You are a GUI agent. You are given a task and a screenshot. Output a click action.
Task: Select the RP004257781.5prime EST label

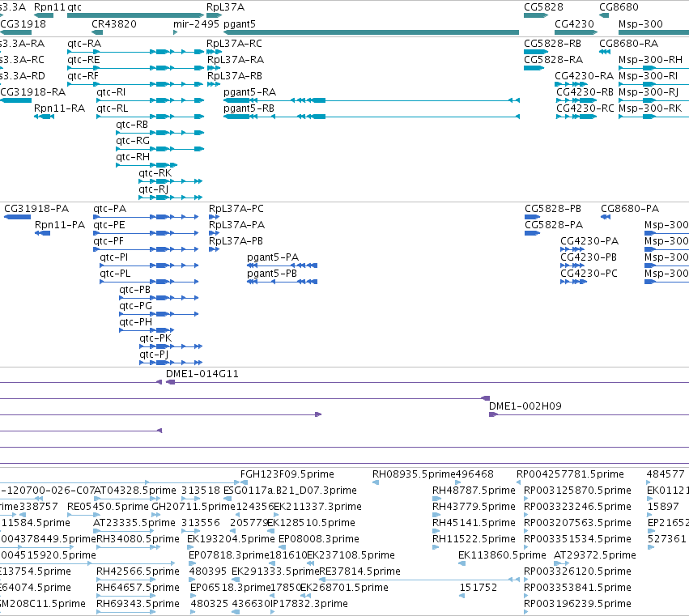tap(570, 474)
